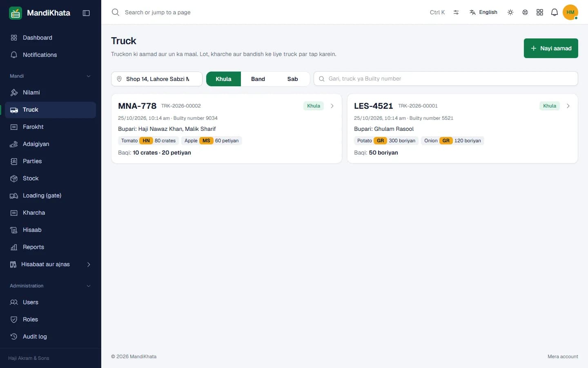The width and height of the screenshot is (588, 368).
Task: Open the notifications bell icon
Action: 555,12
